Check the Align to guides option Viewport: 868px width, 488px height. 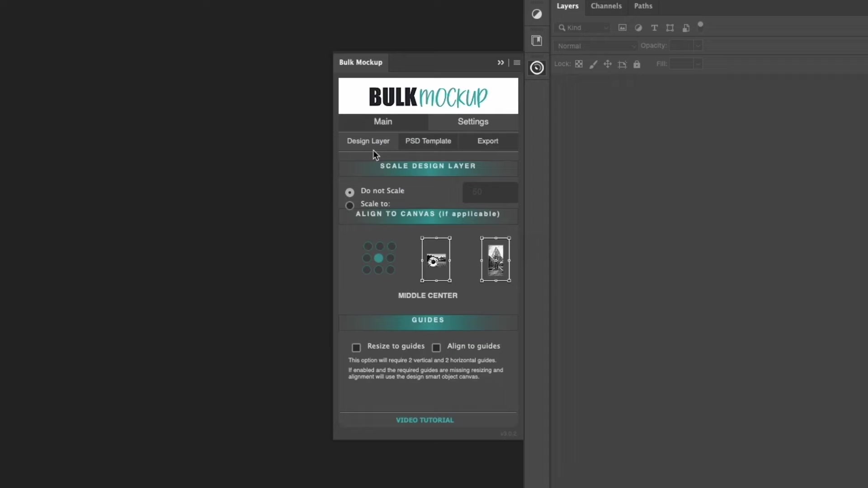tap(436, 348)
